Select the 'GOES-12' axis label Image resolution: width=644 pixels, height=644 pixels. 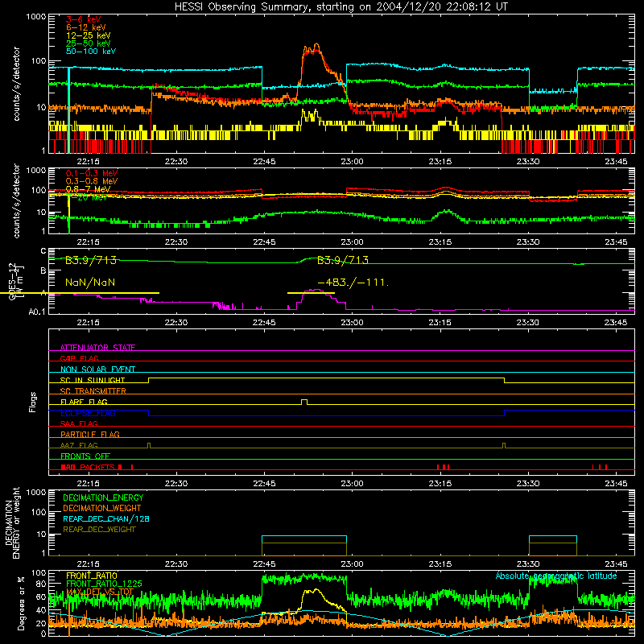pos(12,282)
